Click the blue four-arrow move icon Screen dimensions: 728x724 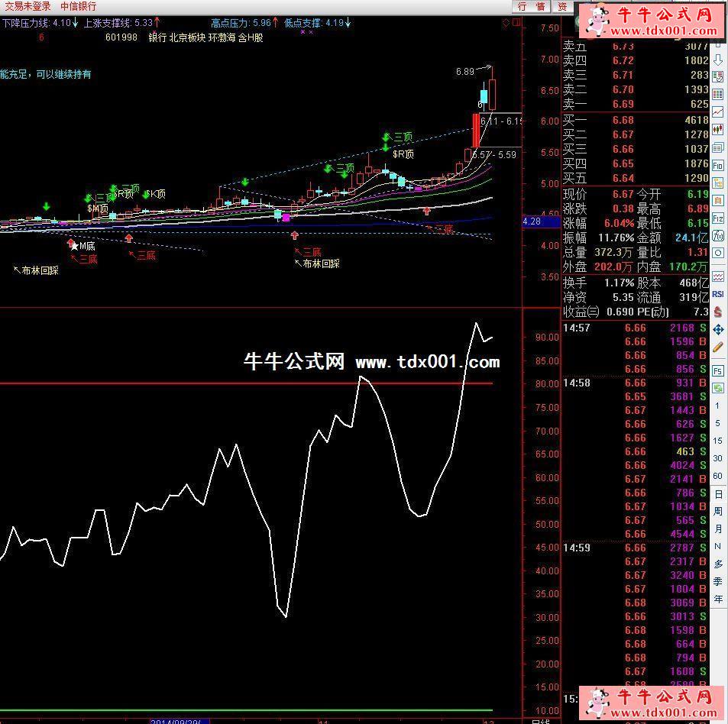coord(718,329)
